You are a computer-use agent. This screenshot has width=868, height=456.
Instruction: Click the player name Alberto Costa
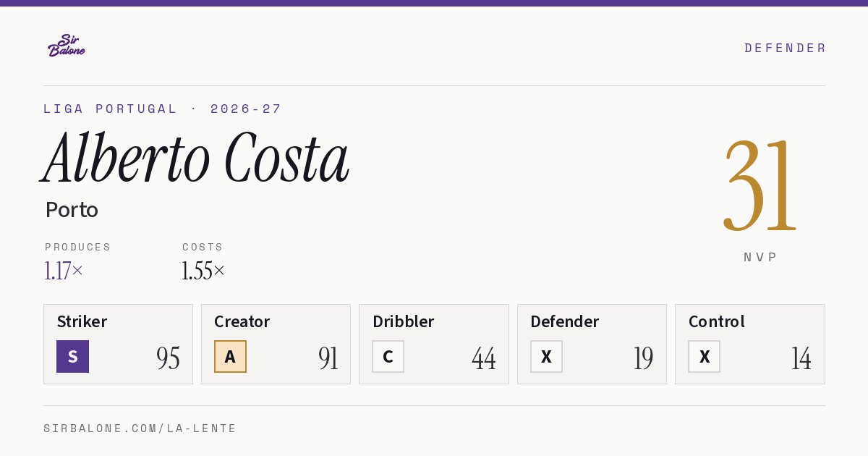[195, 159]
